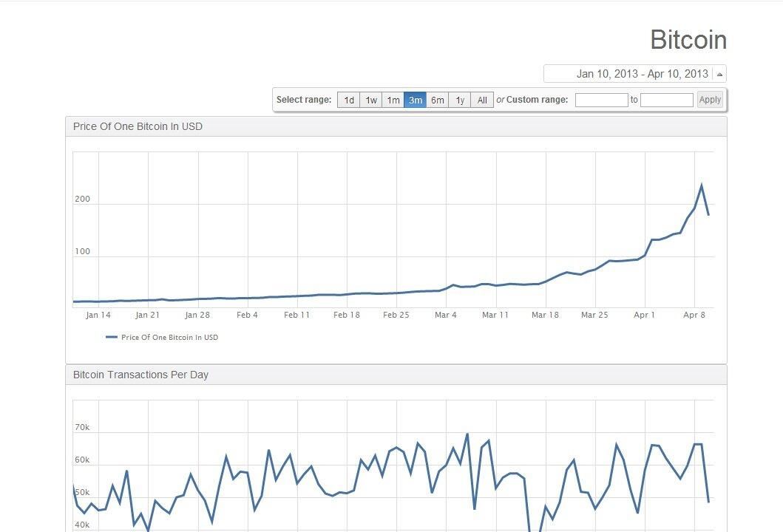Click the Apr 8 axis label
Viewport: 783px width, 532px height.
pos(696,315)
